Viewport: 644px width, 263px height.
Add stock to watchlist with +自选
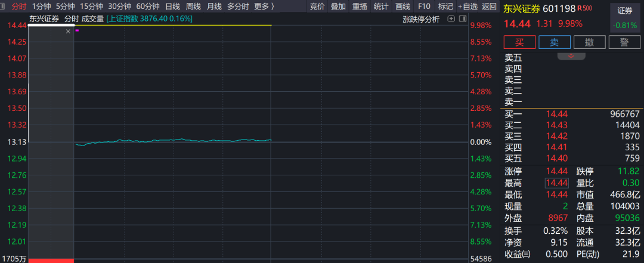pos(467,7)
